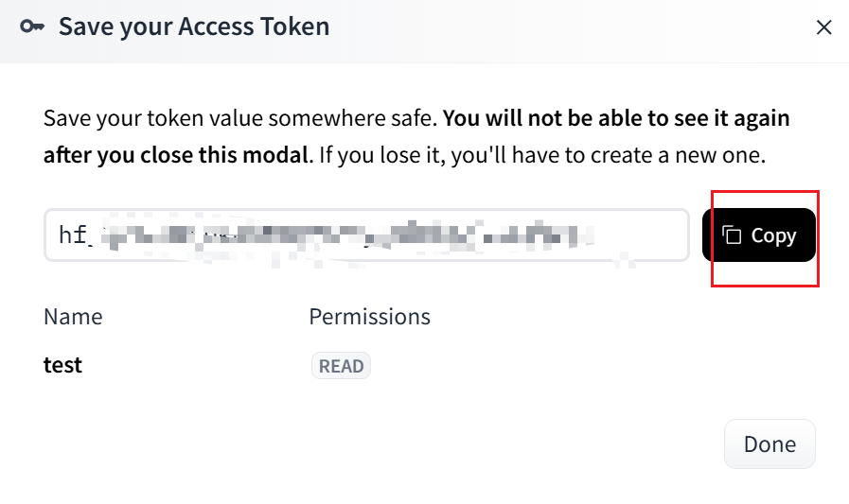Close the Access Token modal with X

coord(823,27)
